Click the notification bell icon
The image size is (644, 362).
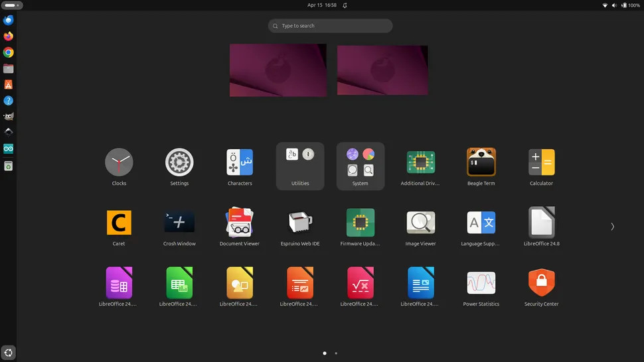pos(345,5)
